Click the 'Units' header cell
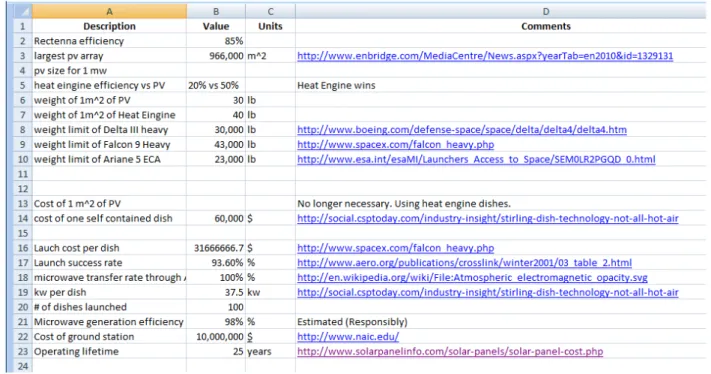The width and height of the screenshot is (711, 374). (x=270, y=26)
